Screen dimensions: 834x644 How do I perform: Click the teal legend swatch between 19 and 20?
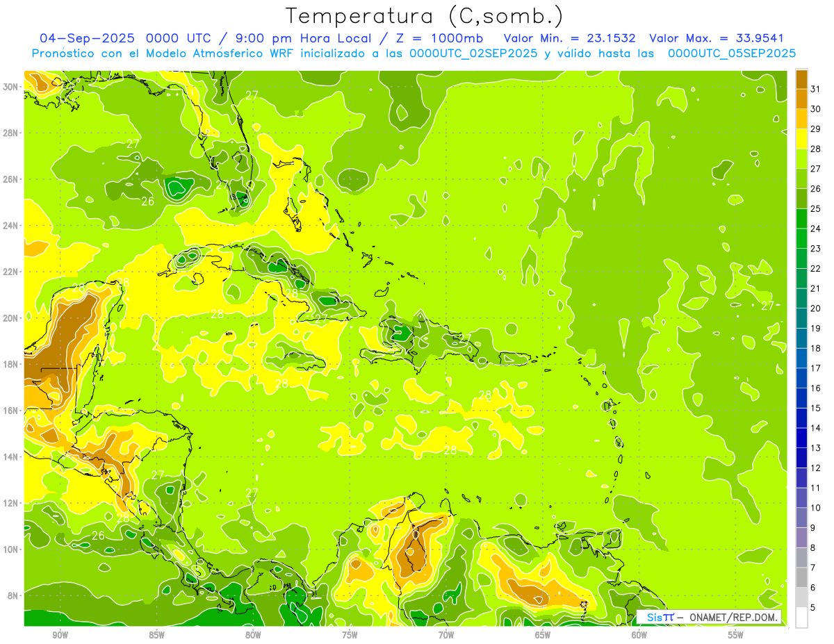801,318
